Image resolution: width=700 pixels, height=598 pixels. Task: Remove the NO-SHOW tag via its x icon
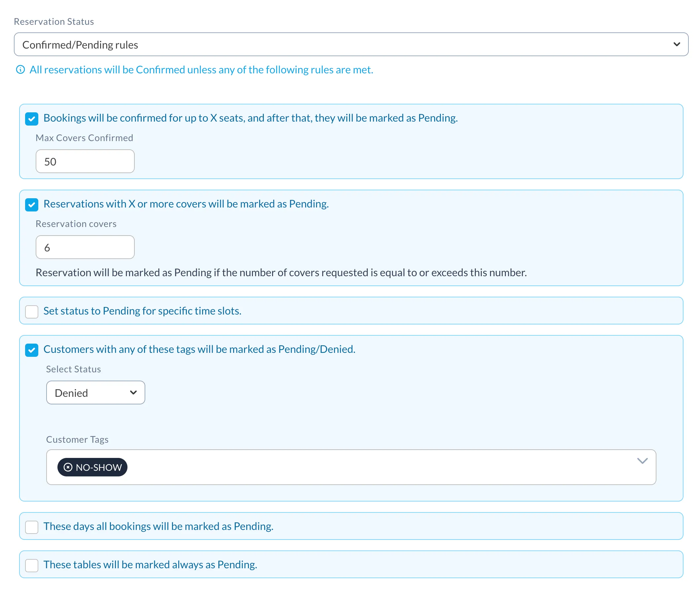(68, 467)
